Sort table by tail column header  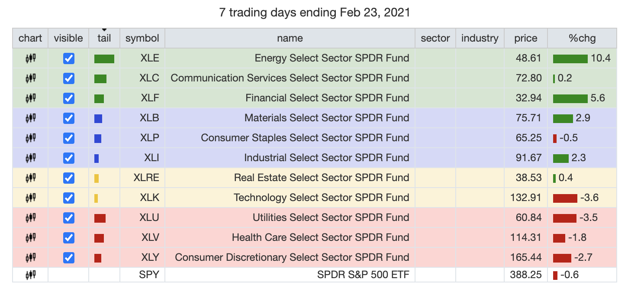104,38
